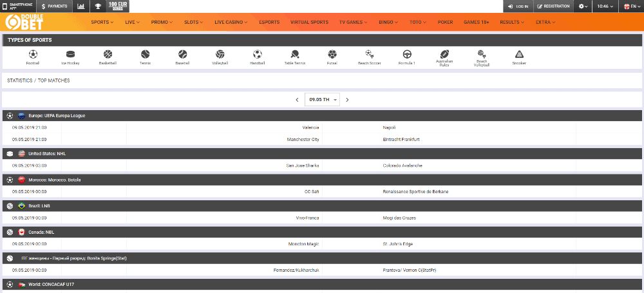The width and height of the screenshot is (644, 293).
Task: Open the 09.05 TH date dropdown
Action: click(322, 100)
